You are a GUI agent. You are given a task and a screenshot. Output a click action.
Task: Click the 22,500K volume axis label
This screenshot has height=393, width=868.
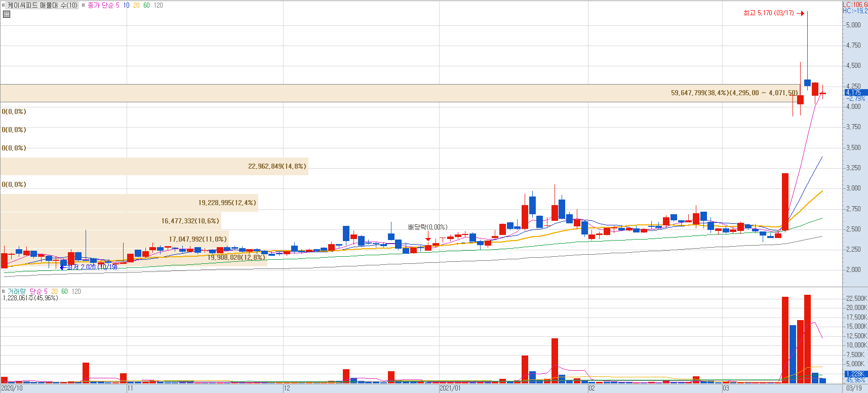pos(856,298)
